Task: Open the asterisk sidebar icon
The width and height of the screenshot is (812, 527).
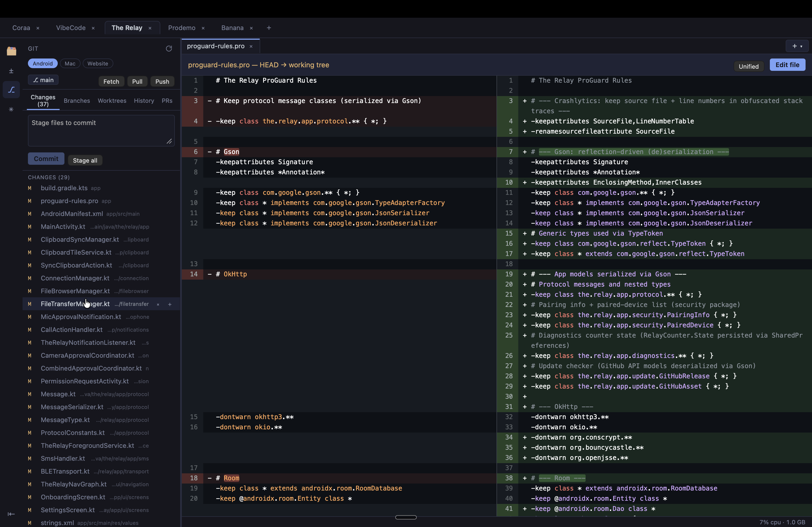Action: (x=11, y=109)
